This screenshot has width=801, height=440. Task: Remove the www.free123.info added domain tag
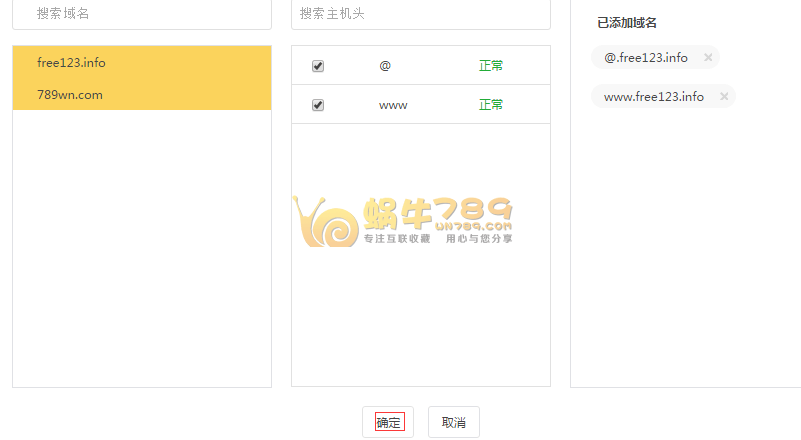(724, 97)
